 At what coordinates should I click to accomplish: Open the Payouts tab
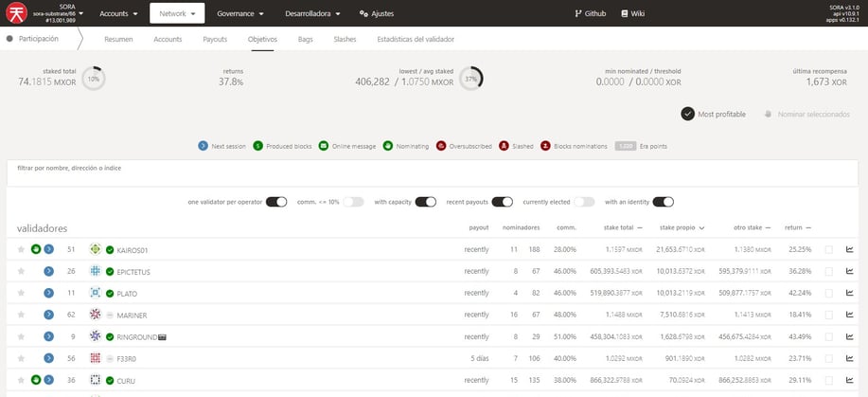click(x=215, y=40)
